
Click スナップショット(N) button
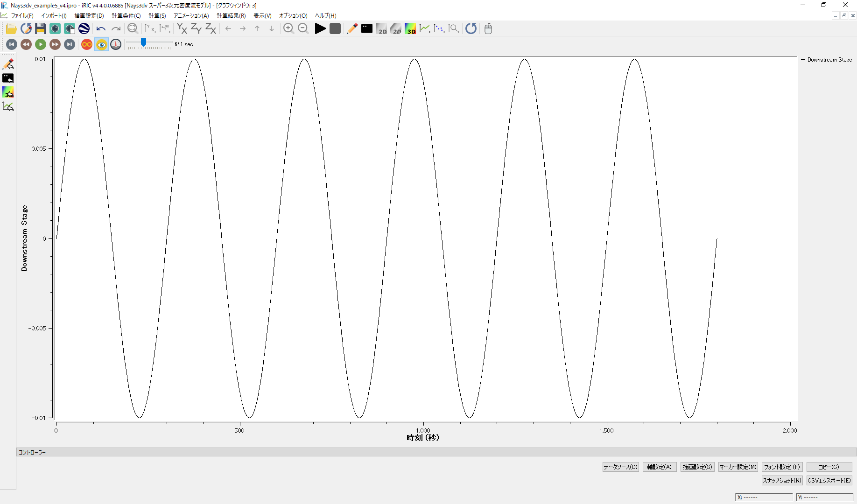coord(782,480)
